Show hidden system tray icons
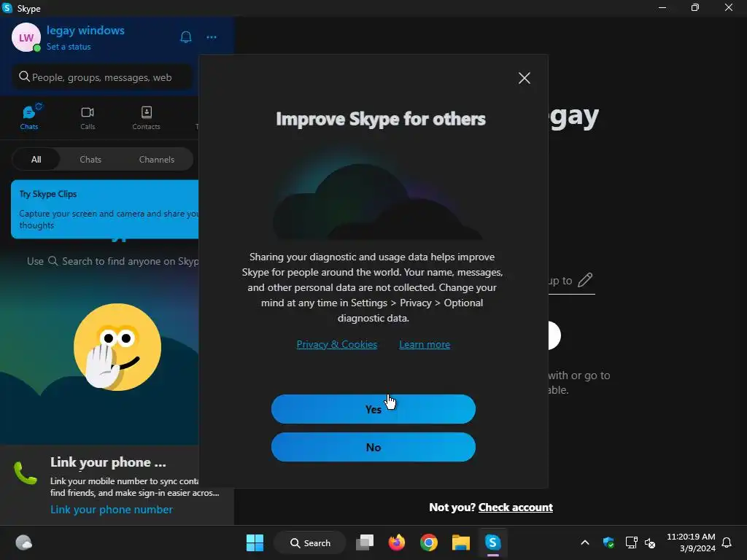 coord(585,542)
